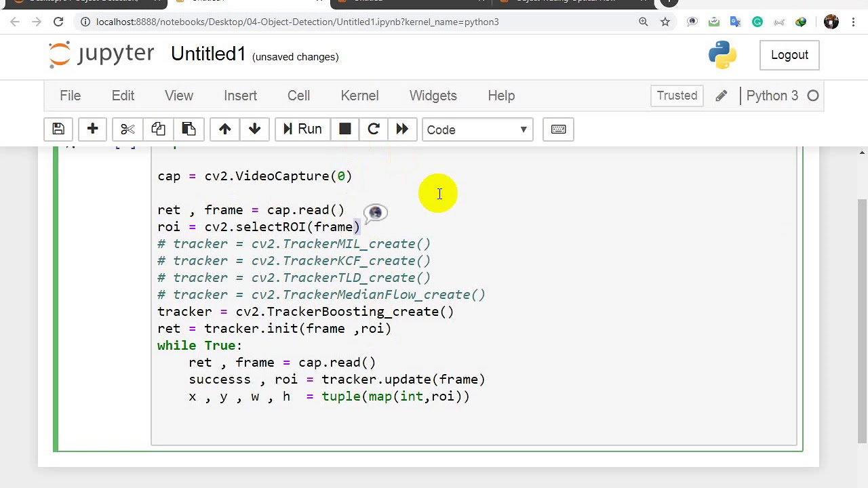Click the Jupyter logo
Viewport: 868px width, 488px height.
(102, 55)
